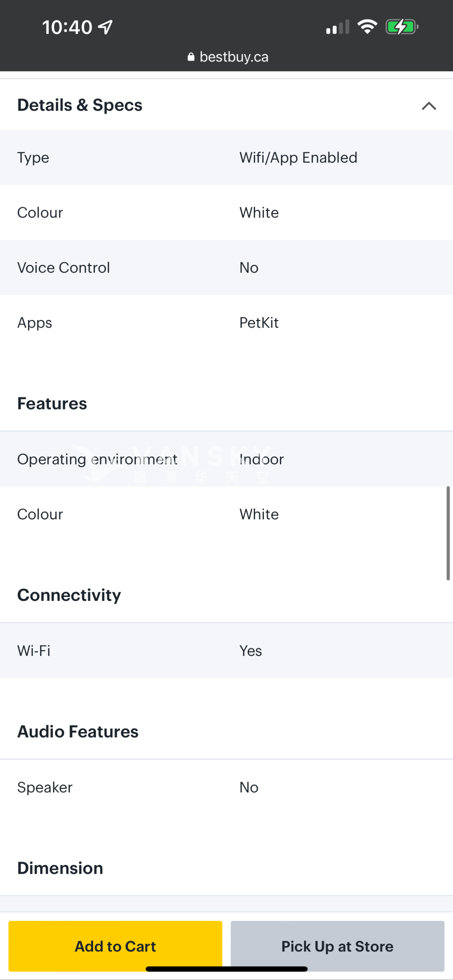
Task: Select the Voice Control row
Action: (226, 267)
